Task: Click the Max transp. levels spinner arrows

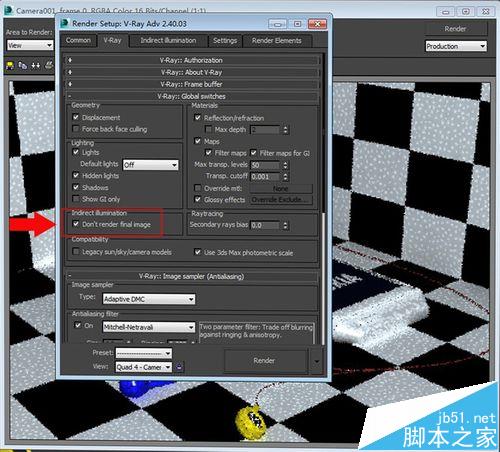Action: click(285, 165)
